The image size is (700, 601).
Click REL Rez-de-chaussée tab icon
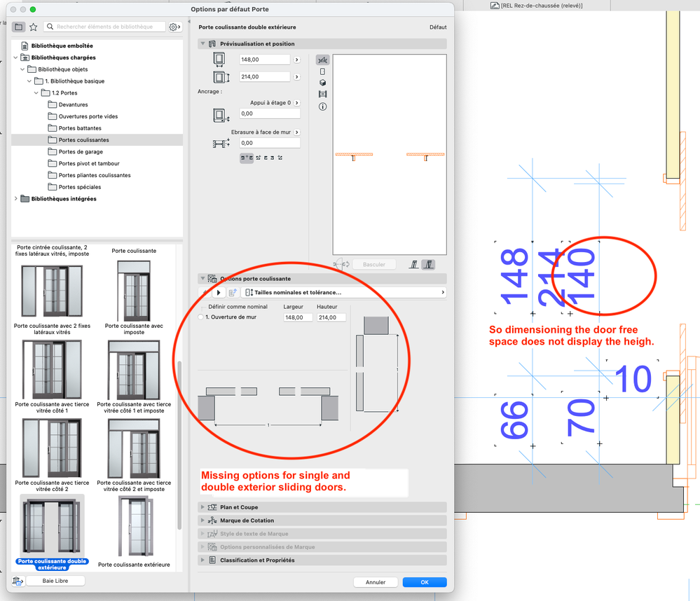(x=495, y=6)
